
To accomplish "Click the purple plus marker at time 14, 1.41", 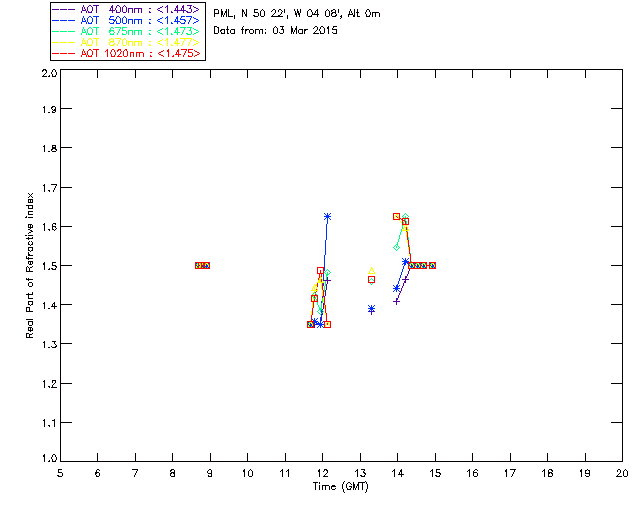I will 396,302.
